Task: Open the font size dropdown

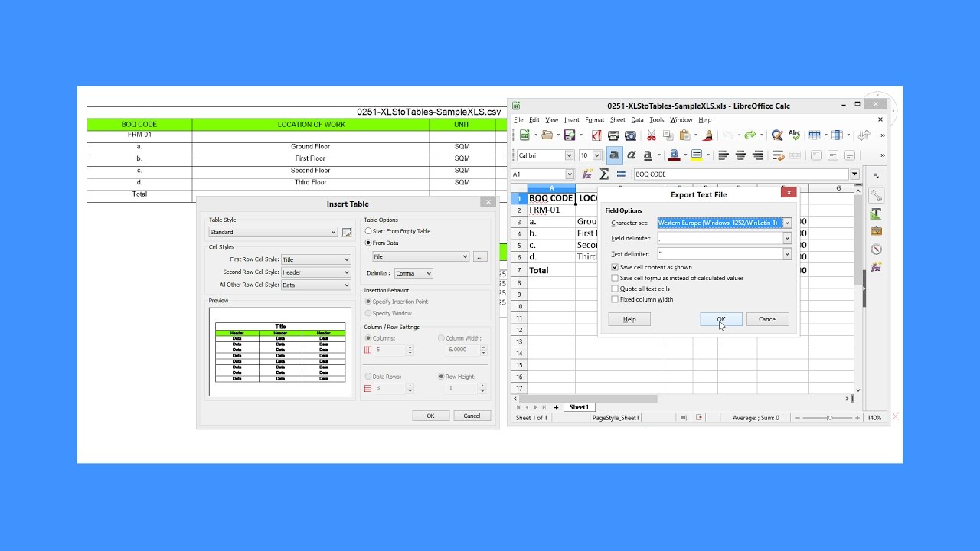Action: tap(597, 155)
